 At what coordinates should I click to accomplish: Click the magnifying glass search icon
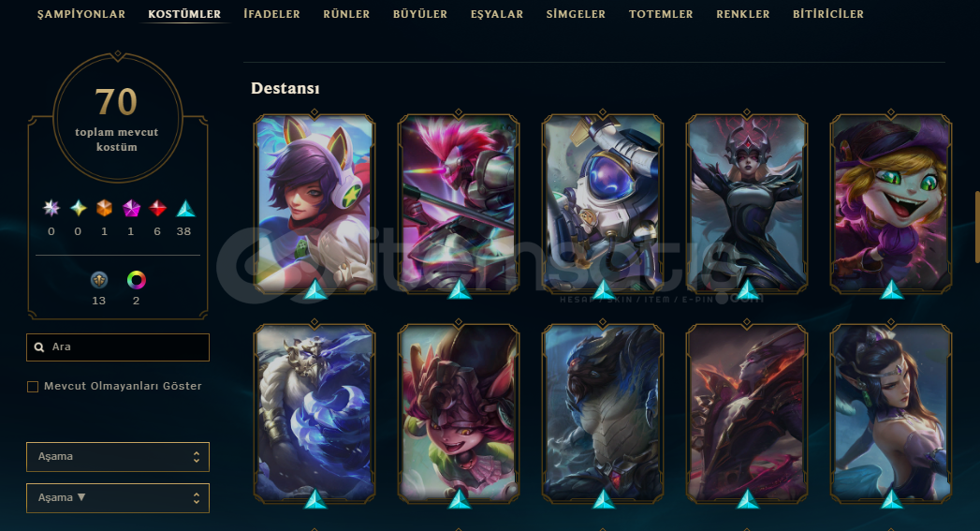39,347
